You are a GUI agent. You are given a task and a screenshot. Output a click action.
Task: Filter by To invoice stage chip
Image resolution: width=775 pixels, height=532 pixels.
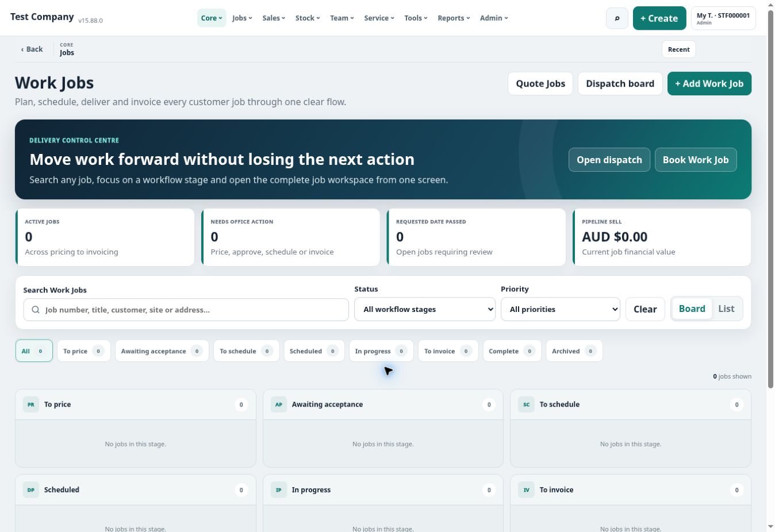448,351
